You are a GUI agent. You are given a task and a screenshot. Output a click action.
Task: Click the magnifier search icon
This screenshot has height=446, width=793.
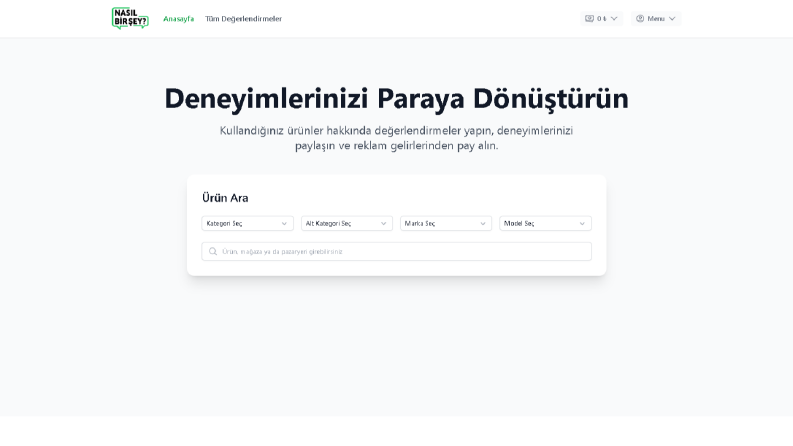coord(213,251)
